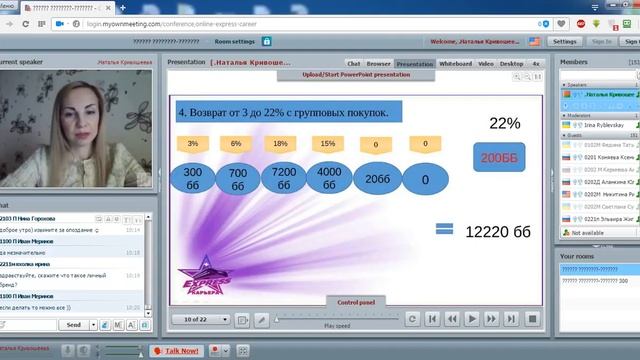The width and height of the screenshot is (640, 360).
Task: Click the heart bookmark icon in the address bar
Action: (561, 24)
